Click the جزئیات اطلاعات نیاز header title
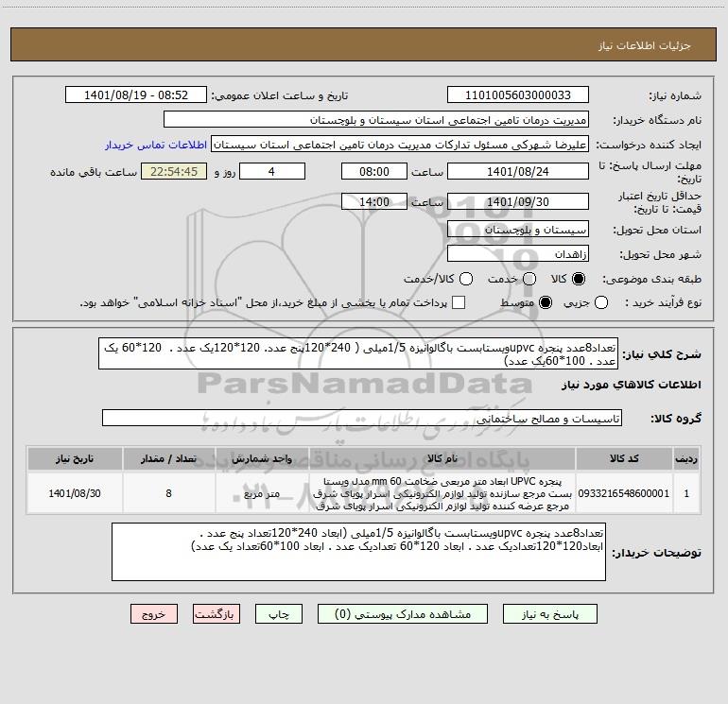 coord(644,45)
